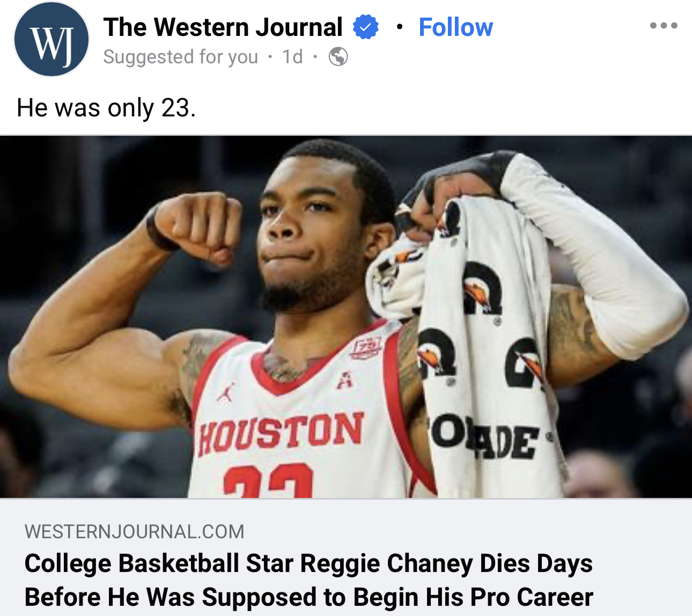The width and height of the screenshot is (692, 616).
Task: Click the globe public audience icon
Action: 338,56
